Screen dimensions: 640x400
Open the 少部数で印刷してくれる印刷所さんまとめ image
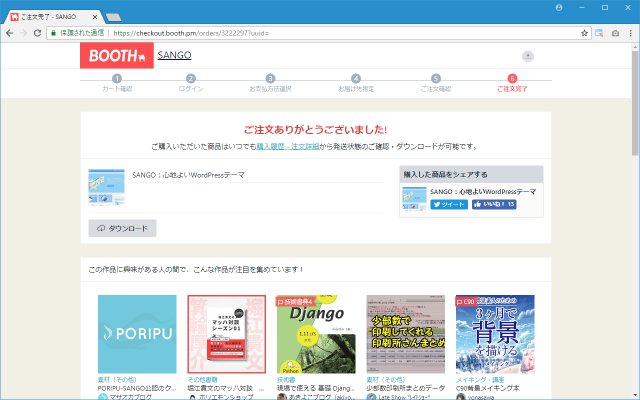click(406, 334)
